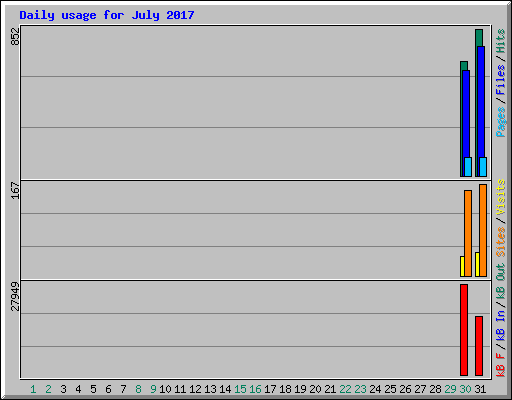The height and width of the screenshot is (400, 512).
Task: Click day 9 on the x-axis
Action: tap(153, 389)
